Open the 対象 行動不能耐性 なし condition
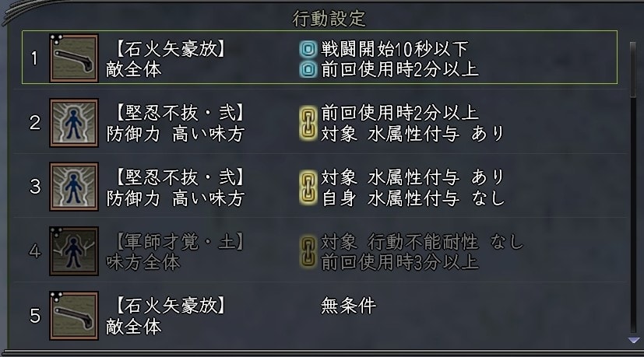644x357 pixels. 422,242
